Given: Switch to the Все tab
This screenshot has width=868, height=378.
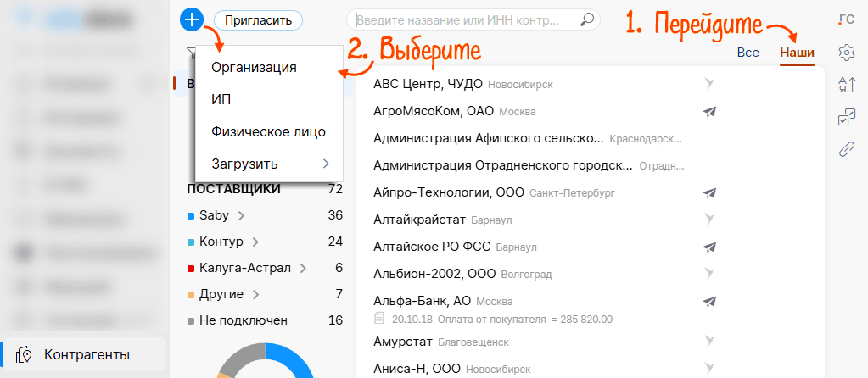Looking at the screenshot, I should [748, 53].
